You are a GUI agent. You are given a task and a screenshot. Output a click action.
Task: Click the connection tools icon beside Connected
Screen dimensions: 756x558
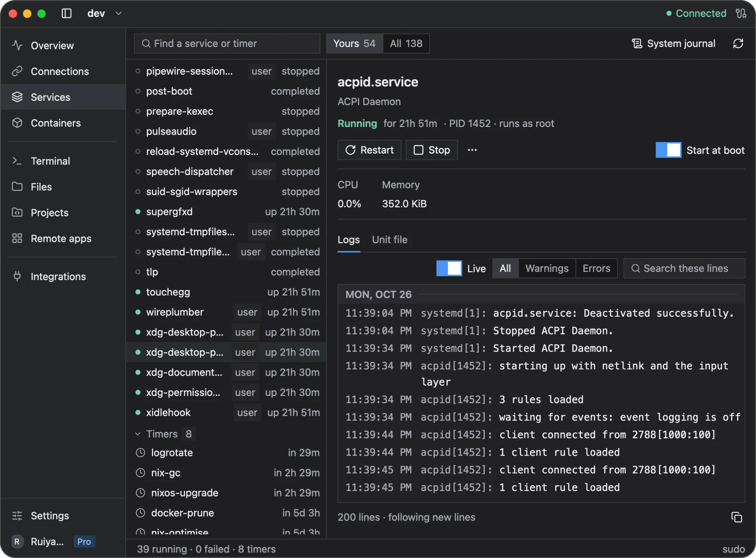(741, 13)
